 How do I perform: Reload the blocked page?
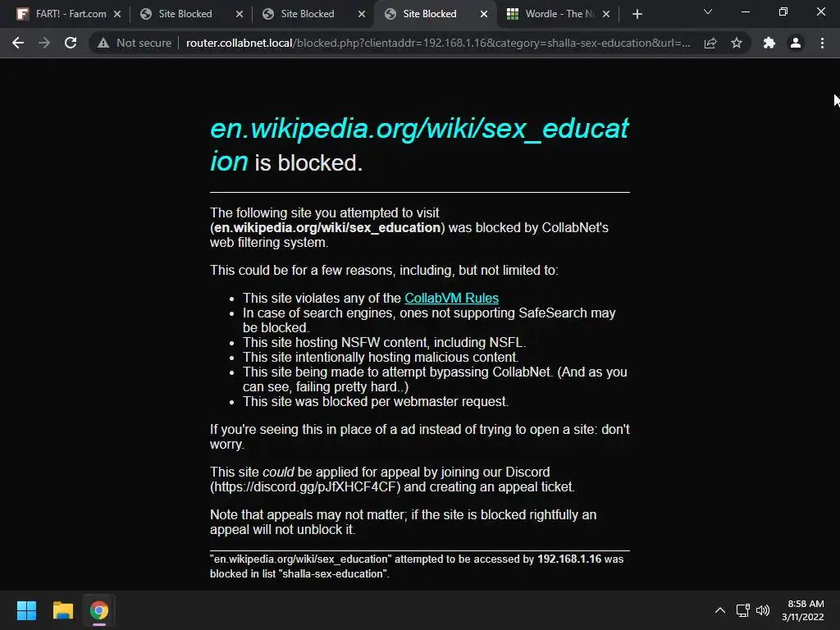[71, 43]
